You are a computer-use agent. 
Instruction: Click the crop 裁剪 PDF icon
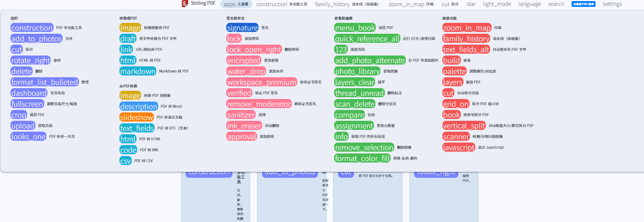pos(19,115)
